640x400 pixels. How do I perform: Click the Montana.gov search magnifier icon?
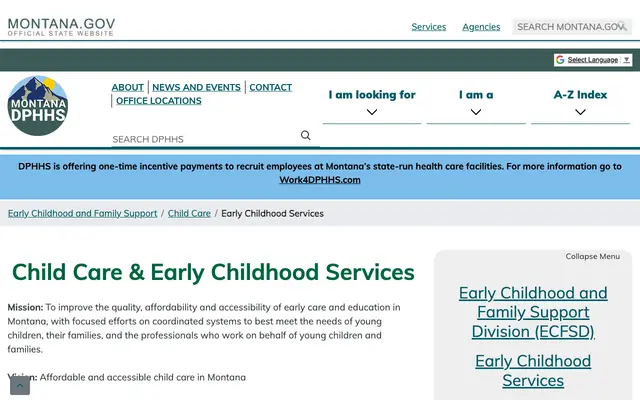point(622,26)
